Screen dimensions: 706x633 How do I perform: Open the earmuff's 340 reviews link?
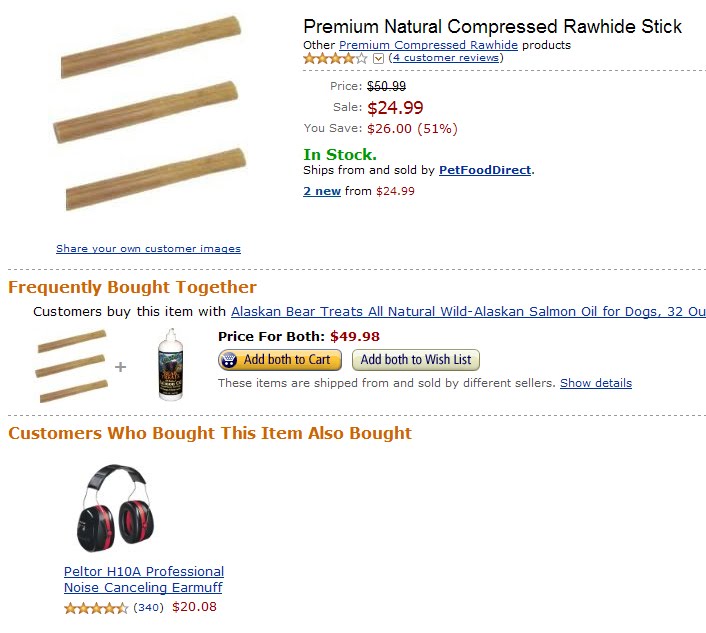pyautogui.click(x=148, y=607)
